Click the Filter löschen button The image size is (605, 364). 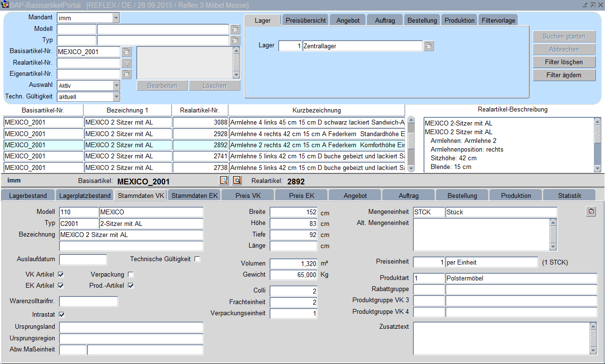click(564, 62)
